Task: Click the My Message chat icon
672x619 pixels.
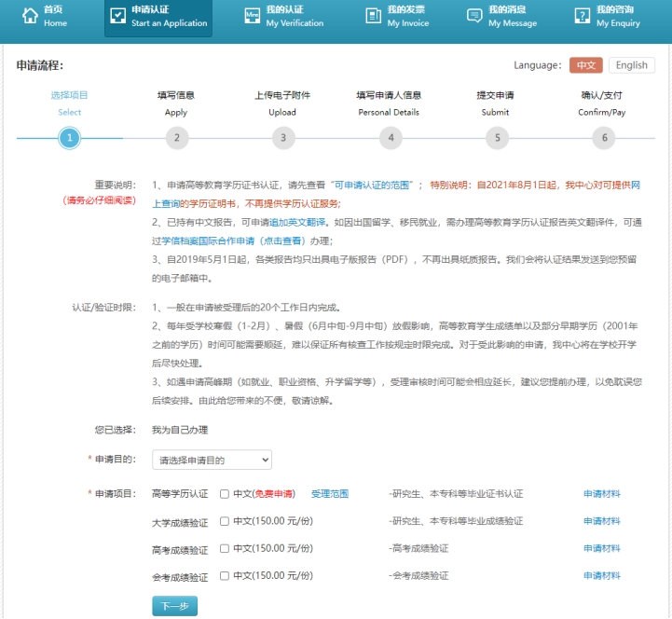Action: click(474, 16)
